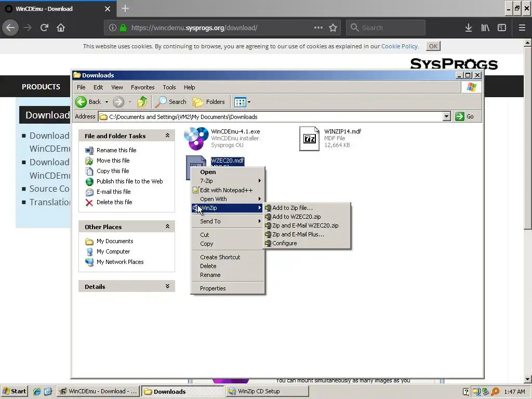Open the Views icon in Explorer toolbar
This screenshot has width=532, height=399.
(x=240, y=102)
